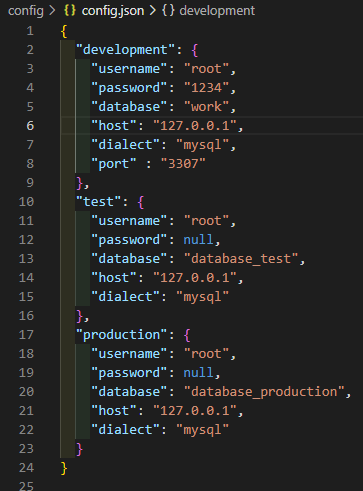This screenshot has height=491, width=363.
Task: Click the closing brace on line 9
Action: point(79,184)
